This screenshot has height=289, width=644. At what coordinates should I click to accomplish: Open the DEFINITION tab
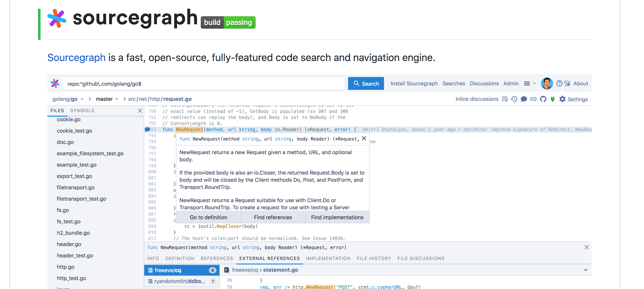click(x=180, y=258)
